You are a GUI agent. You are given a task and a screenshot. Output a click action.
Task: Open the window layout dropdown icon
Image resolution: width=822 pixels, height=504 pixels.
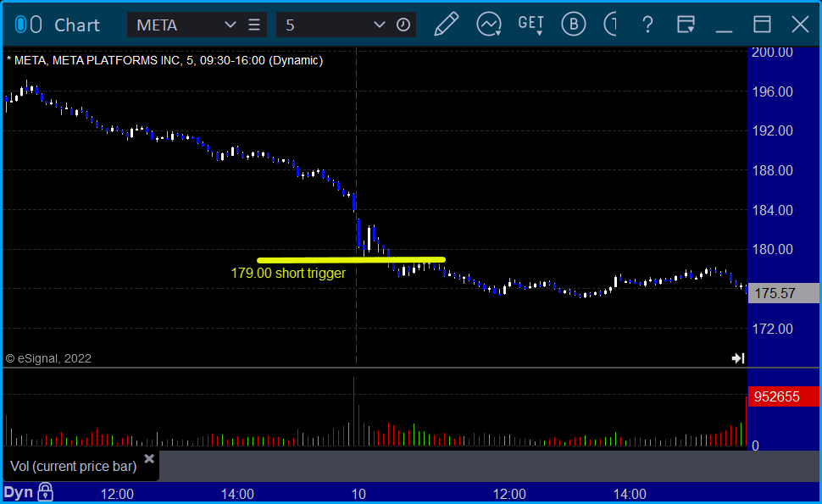[x=686, y=24]
